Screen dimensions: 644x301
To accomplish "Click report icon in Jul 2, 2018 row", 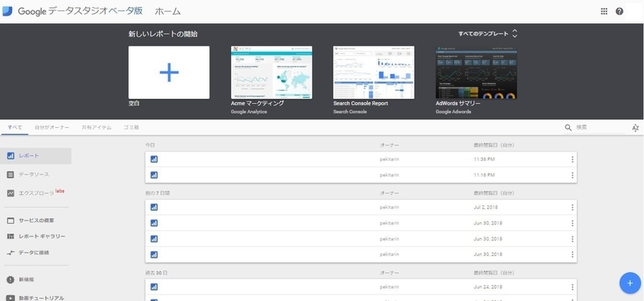I will click(x=154, y=208).
